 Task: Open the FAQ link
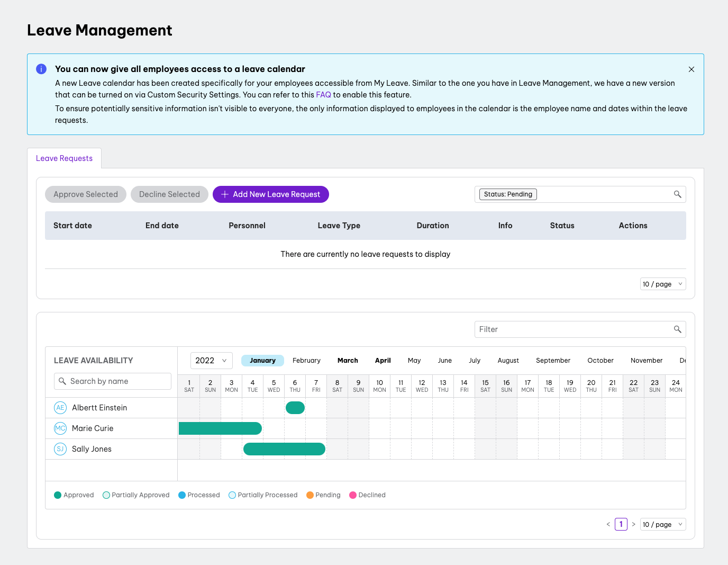323,95
